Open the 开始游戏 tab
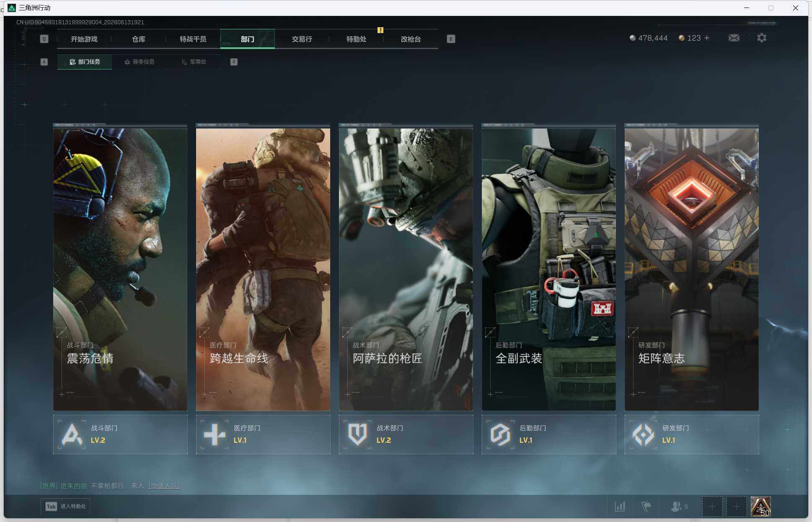This screenshot has width=812, height=522. (x=84, y=39)
